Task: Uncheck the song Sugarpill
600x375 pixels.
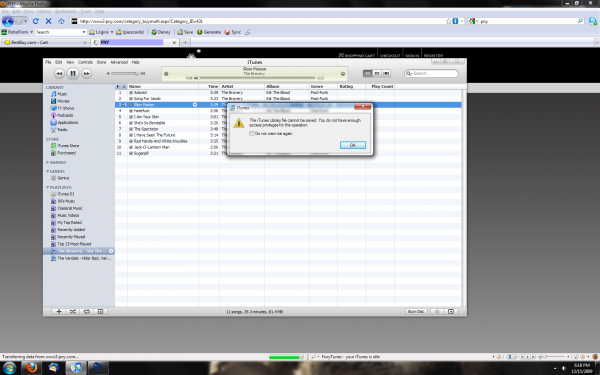Action: click(131, 153)
